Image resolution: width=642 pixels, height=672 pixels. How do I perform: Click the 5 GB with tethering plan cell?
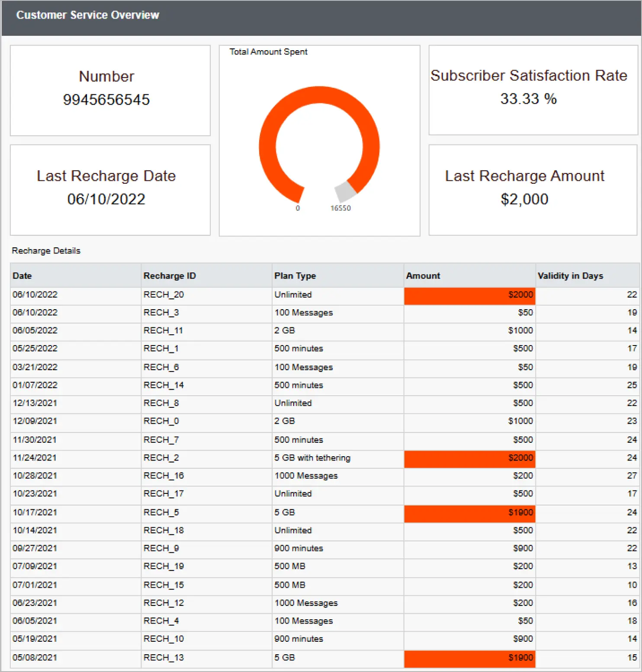[x=312, y=458]
